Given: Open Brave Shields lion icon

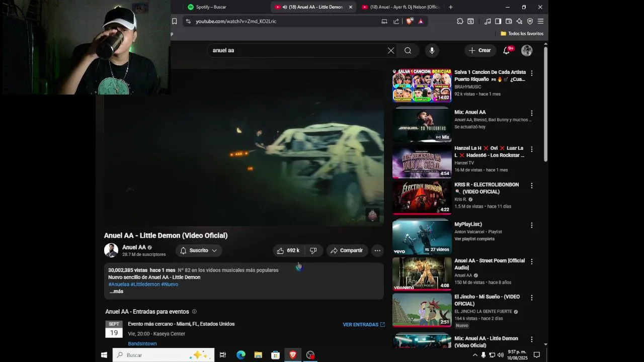Looking at the screenshot, I should 409,21.
